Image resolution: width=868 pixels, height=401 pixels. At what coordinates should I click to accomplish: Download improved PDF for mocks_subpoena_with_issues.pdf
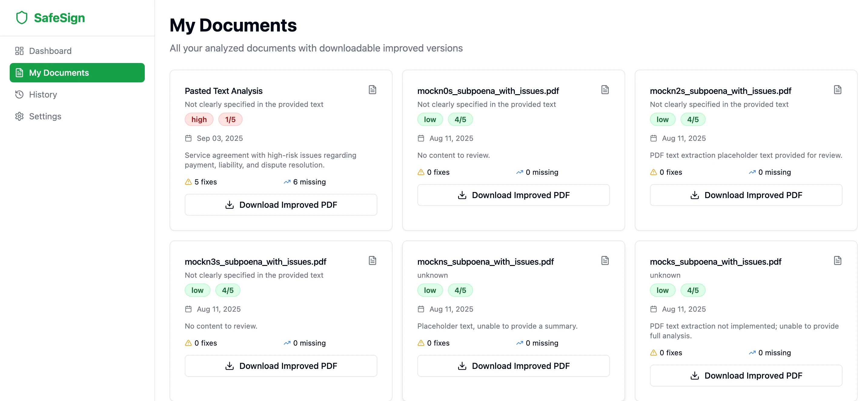(x=746, y=376)
